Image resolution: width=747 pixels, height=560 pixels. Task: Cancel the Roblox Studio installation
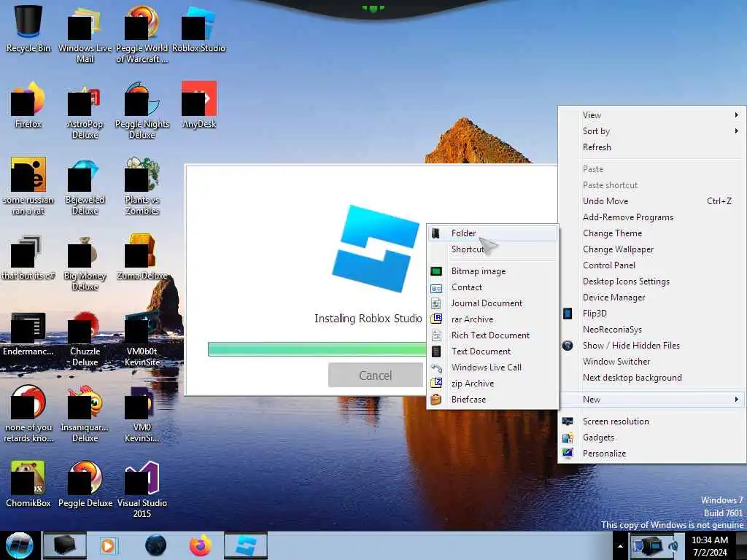[376, 376]
